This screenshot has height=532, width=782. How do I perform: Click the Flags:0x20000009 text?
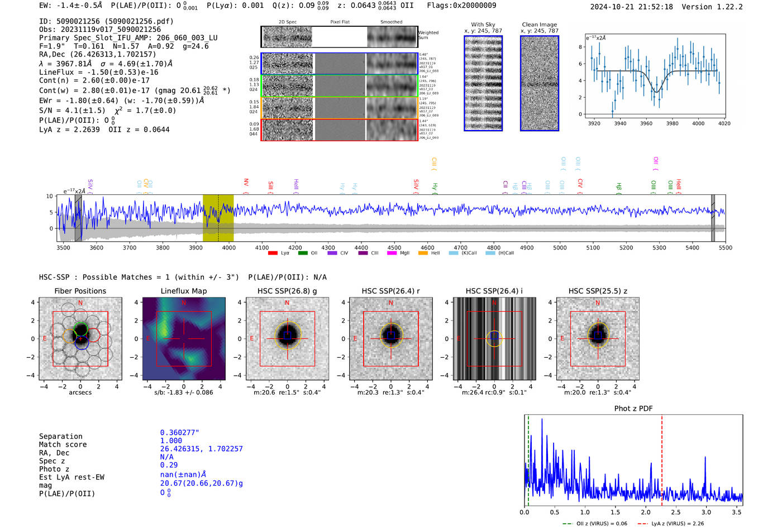(461, 6)
